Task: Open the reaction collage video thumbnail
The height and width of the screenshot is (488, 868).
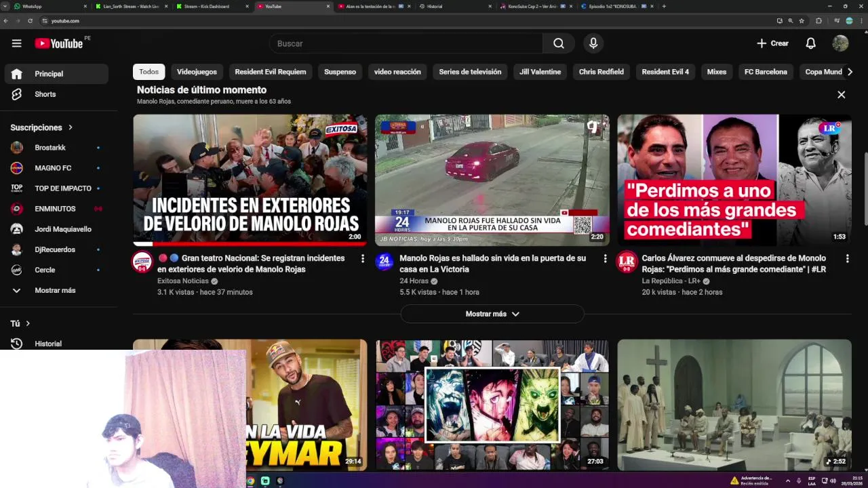Action: 492,405
